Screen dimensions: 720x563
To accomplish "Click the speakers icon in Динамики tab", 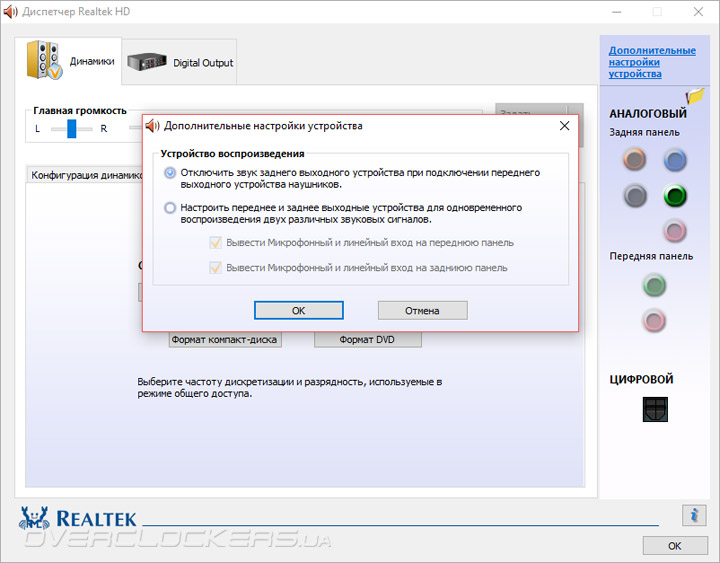I will coord(44,60).
